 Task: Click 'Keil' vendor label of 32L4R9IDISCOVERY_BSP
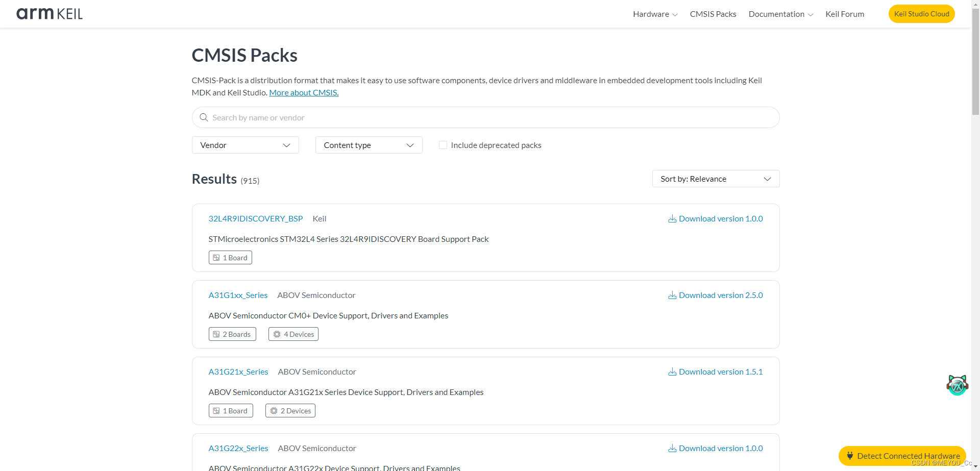pyautogui.click(x=320, y=218)
